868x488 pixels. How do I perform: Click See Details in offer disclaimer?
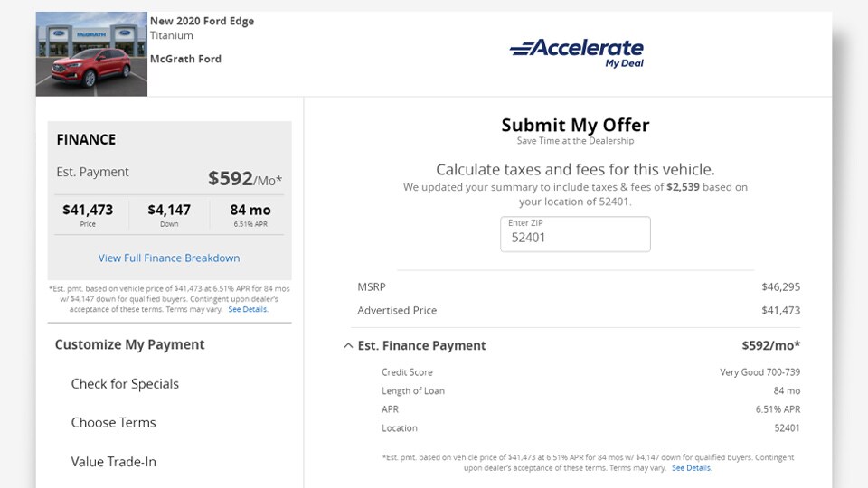click(x=692, y=467)
